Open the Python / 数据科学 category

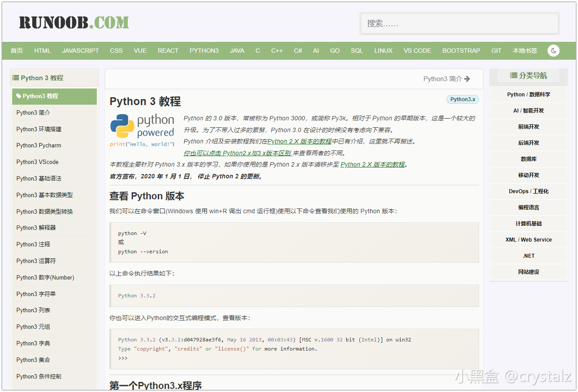click(529, 95)
